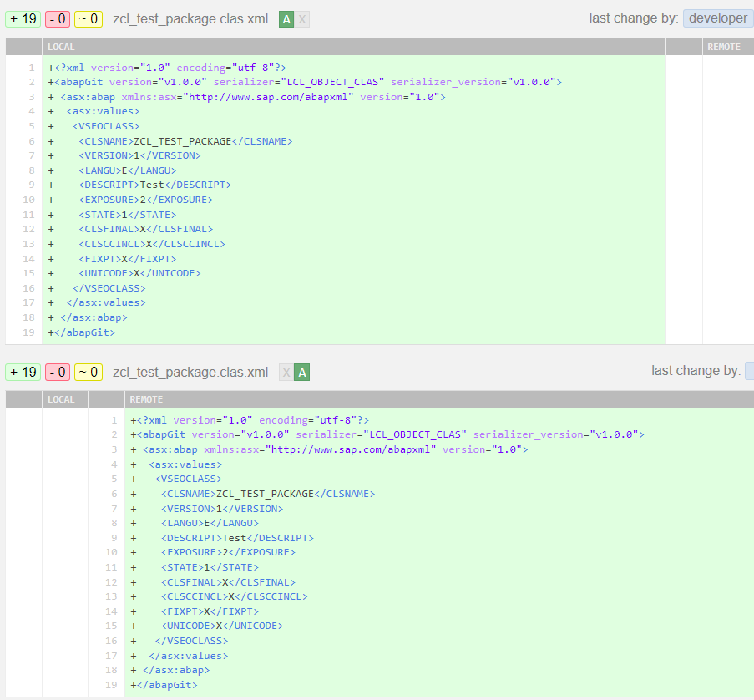Viewport: 754px width, 700px height.
Task: Toggle the yellow ~0 badge on the bottom diff
Action: 86,372
